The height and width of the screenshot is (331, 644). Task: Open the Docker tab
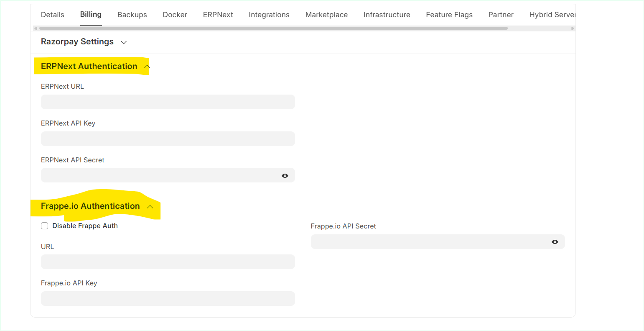click(175, 15)
